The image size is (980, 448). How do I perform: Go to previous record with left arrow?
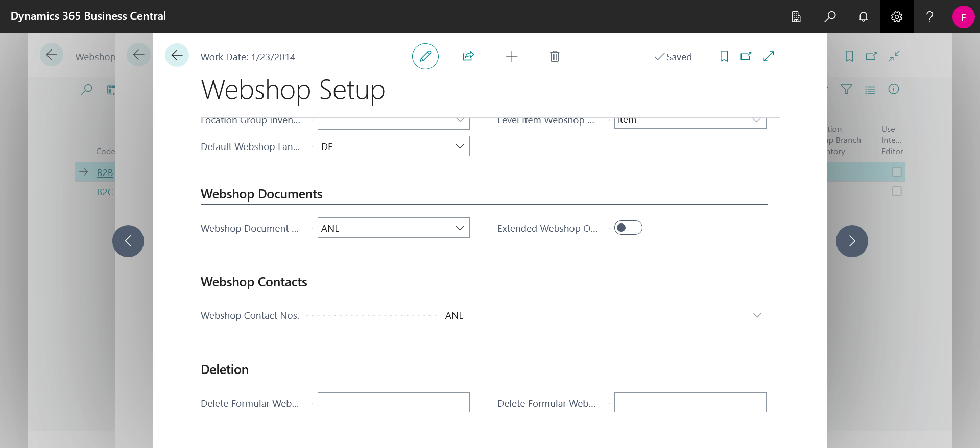[128, 241]
